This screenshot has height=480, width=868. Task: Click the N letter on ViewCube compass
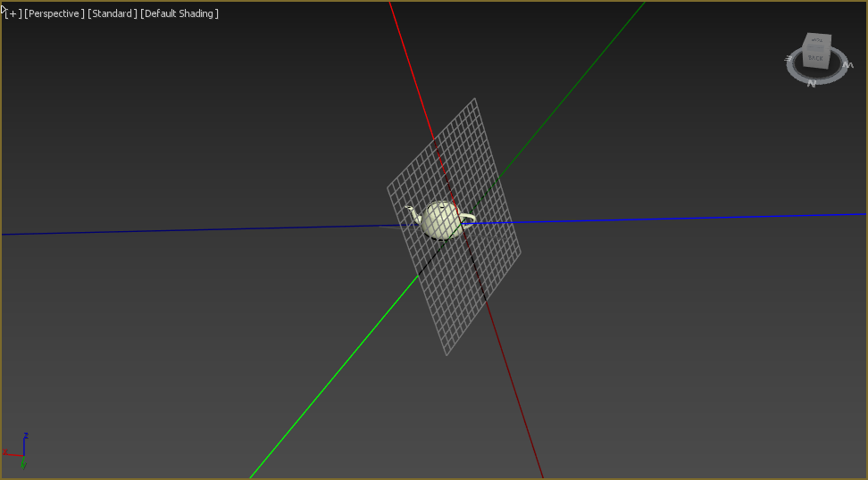coord(812,83)
